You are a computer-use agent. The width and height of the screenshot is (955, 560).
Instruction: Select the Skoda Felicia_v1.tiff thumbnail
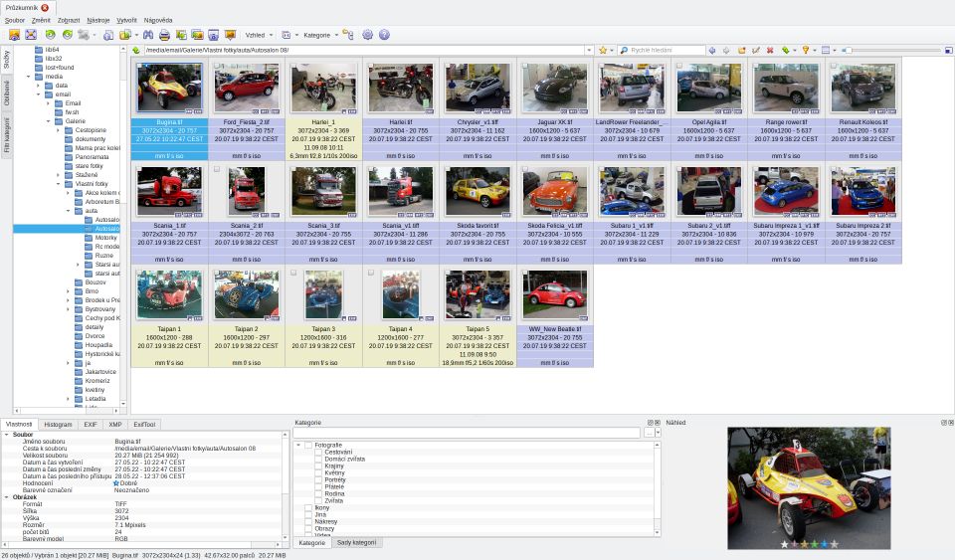click(x=555, y=192)
